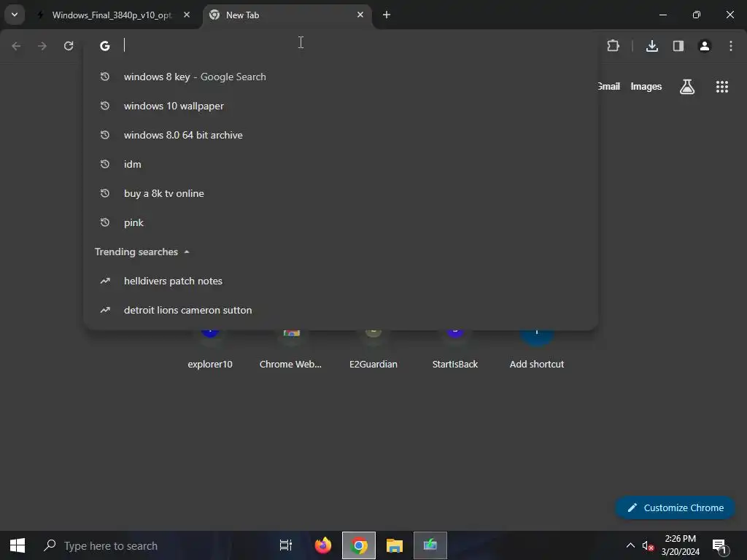Open the Downloads icon
This screenshot has width=747, height=560.
pyautogui.click(x=651, y=46)
